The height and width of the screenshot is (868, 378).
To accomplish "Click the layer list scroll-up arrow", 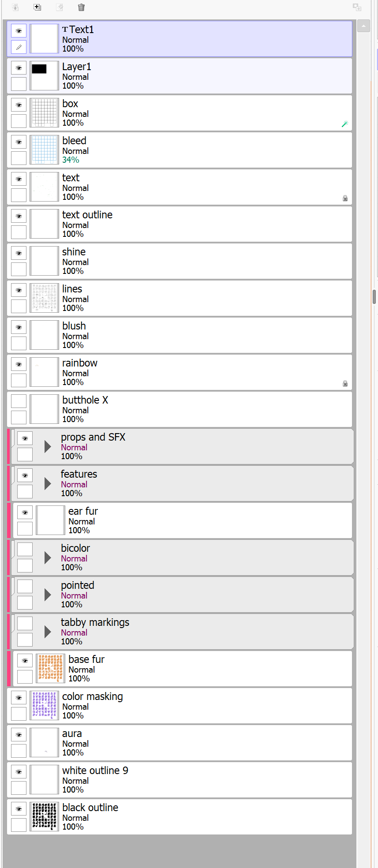I will click(x=363, y=26).
